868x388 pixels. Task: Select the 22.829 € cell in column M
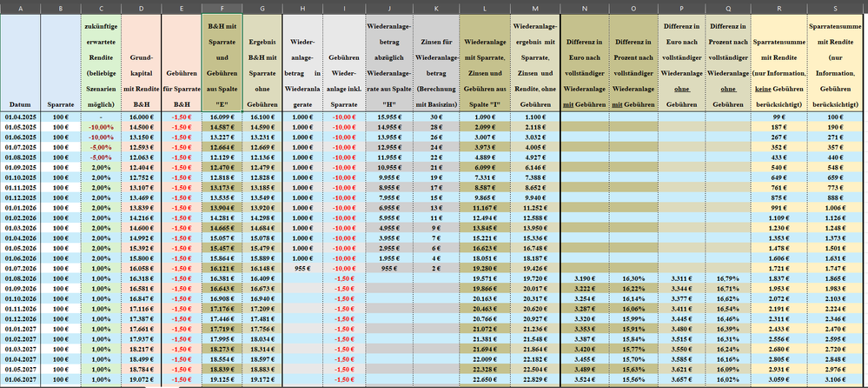click(533, 379)
